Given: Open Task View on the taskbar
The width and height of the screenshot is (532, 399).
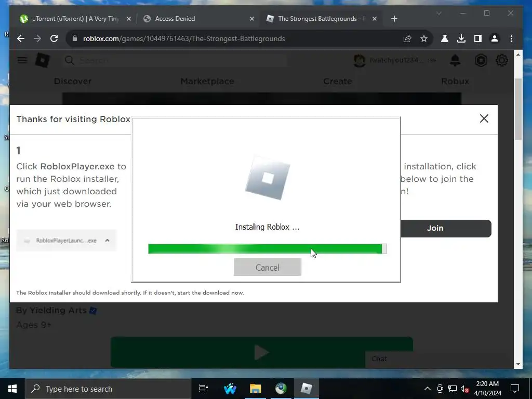Looking at the screenshot, I should [x=204, y=389].
